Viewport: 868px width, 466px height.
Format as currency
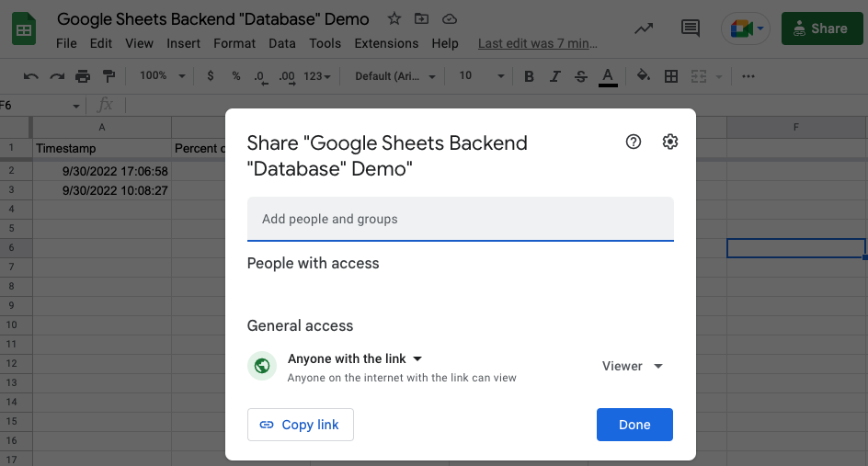[211, 75]
